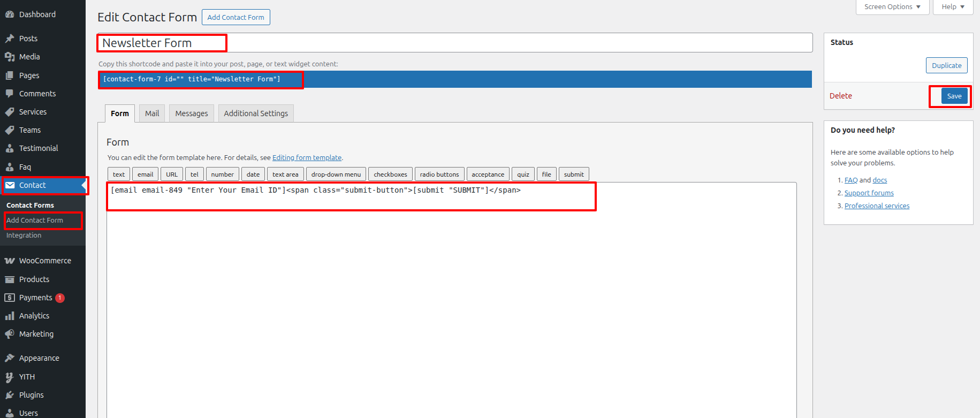Open the Additional Settings tab
This screenshot has height=418, width=980.
pos(256,113)
